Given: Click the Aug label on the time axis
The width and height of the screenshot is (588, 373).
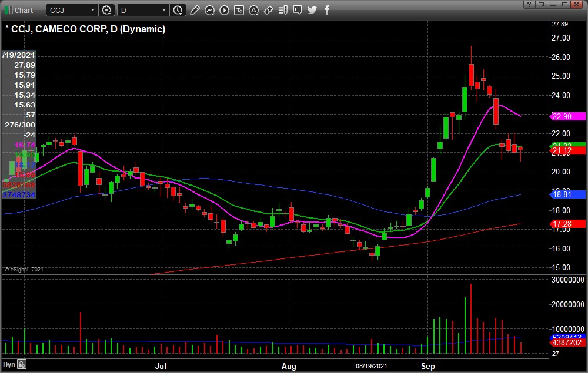Looking at the screenshot, I should tap(289, 366).
